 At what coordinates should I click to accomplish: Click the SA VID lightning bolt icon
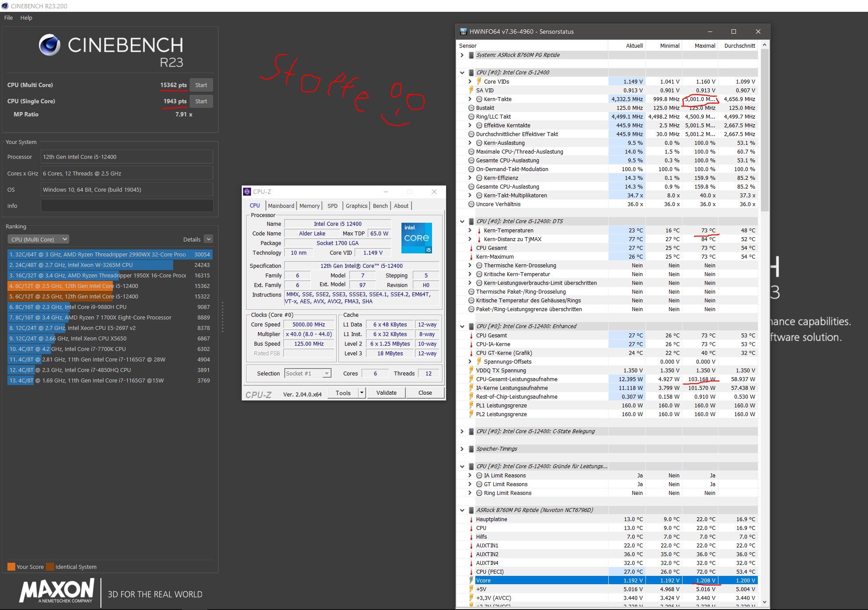(471, 90)
